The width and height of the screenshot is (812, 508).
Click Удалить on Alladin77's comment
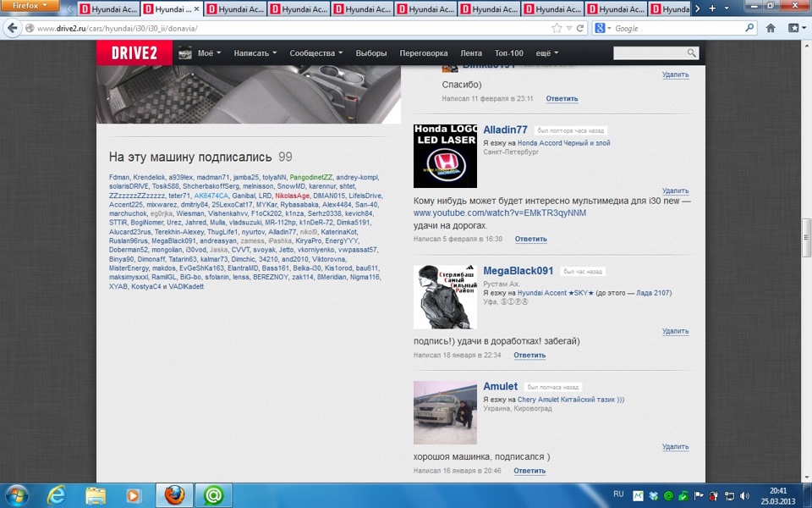pyautogui.click(x=675, y=190)
